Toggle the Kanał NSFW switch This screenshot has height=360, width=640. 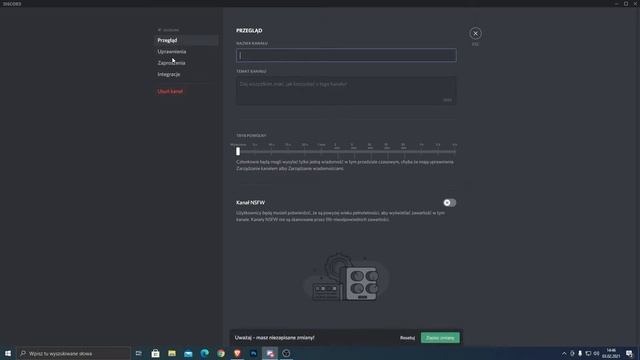(449, 202)
